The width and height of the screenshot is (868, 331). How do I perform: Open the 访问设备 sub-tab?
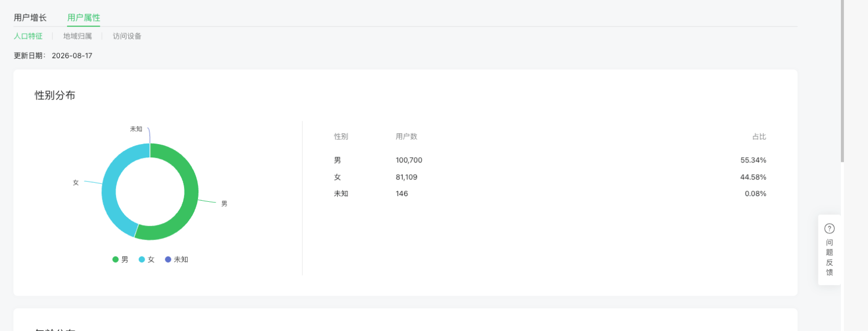click(x=127, y=36)
